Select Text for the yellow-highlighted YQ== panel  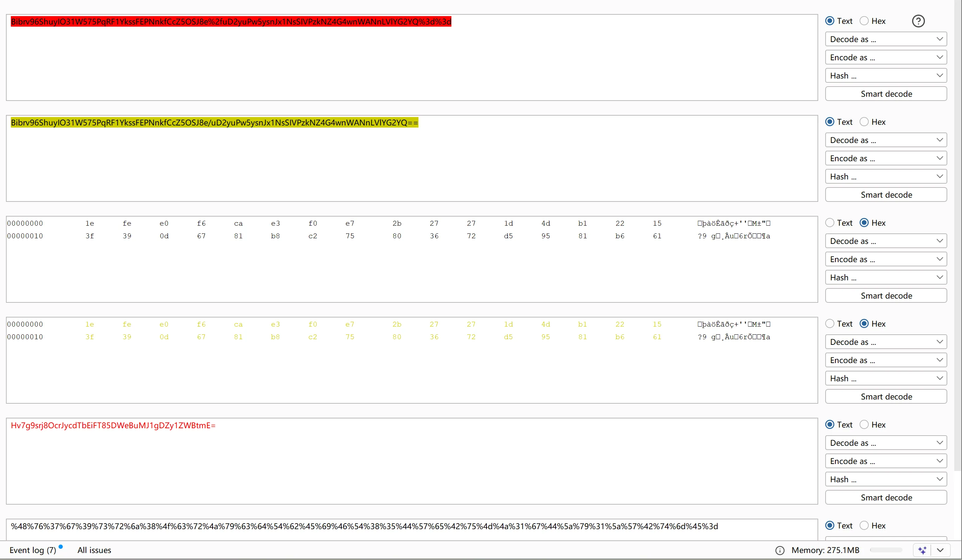coord(839,122)
